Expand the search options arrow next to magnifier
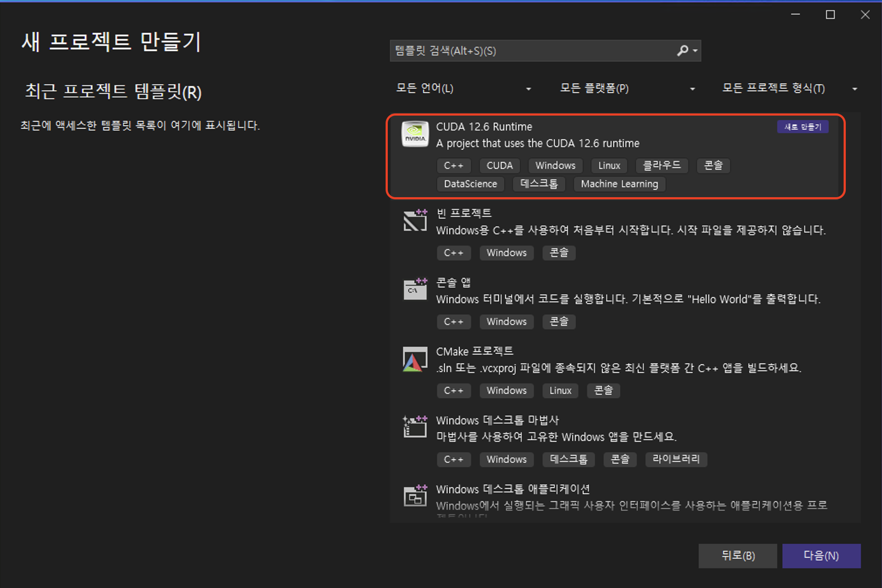The height and width of the screenshot is (588, 882). pyautogui.click(x=695, y=51)
